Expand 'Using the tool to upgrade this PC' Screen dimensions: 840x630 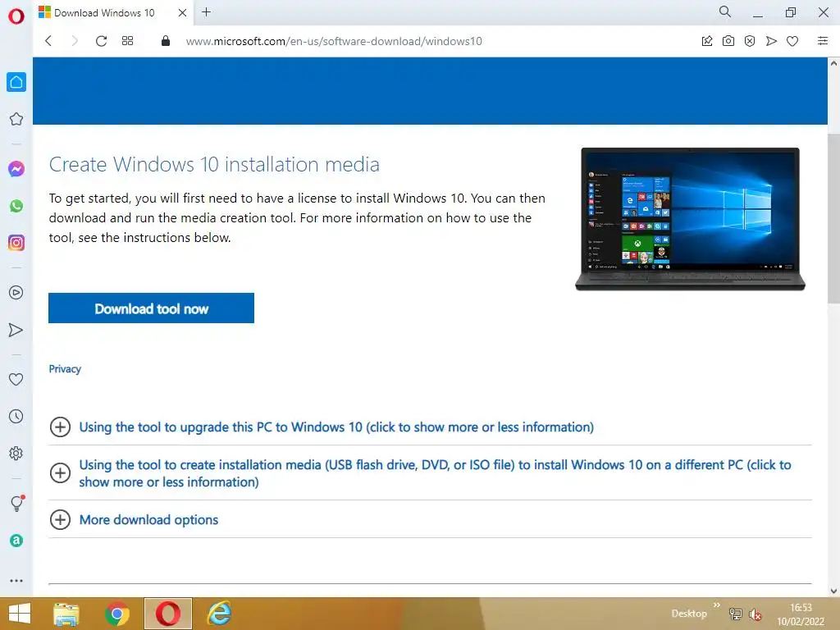coord(336,427)
